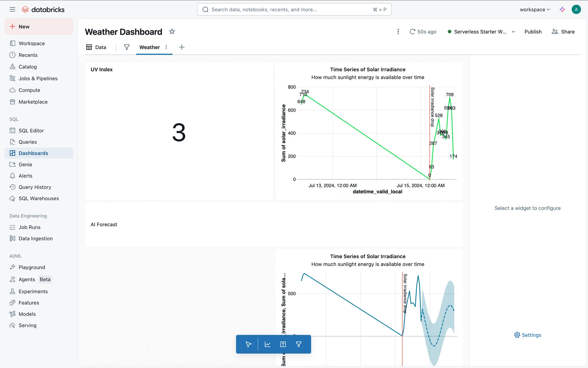This screenshot has height=368, width=588.
Task: Switch to the Data tab
Action: pyautogui.click(x=96, y=47)
